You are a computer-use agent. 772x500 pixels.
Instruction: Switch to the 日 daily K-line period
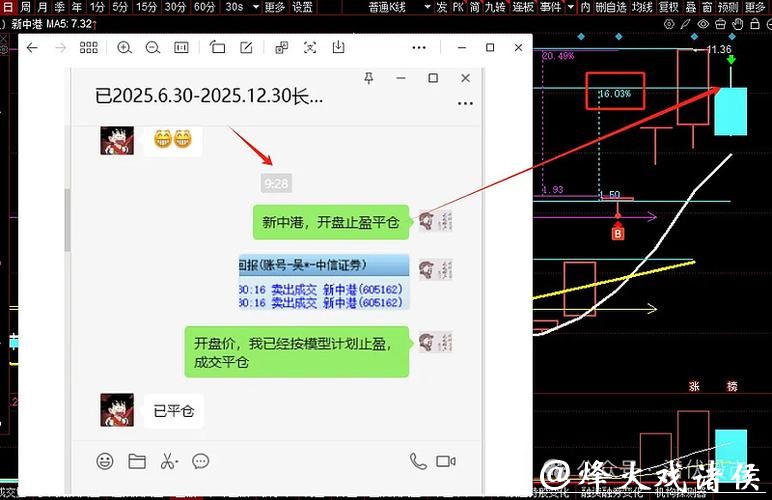pos(8,7)
